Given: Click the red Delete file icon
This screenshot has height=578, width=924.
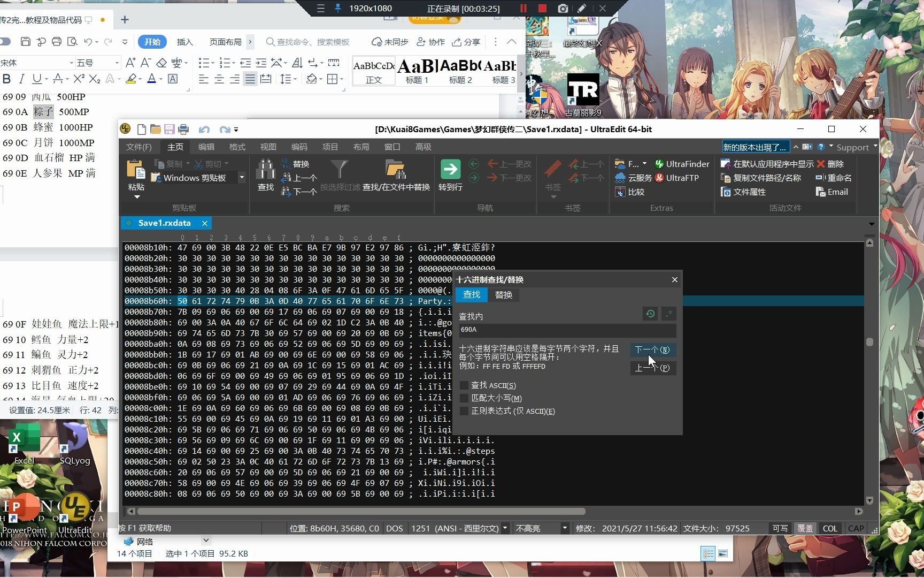Looking at the screenshot, I should [821, 164].
